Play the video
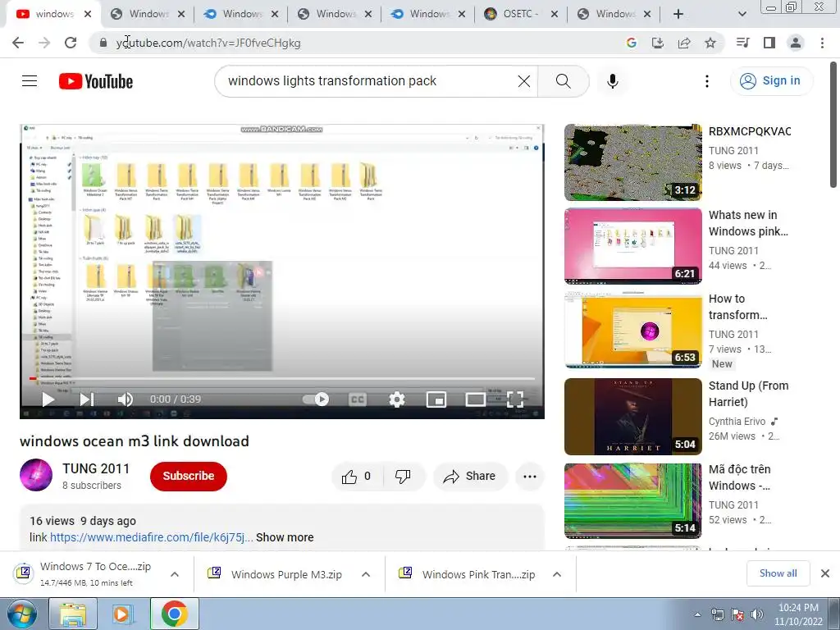840x630 pixels. pyautogui.click(x=48, y=399)
